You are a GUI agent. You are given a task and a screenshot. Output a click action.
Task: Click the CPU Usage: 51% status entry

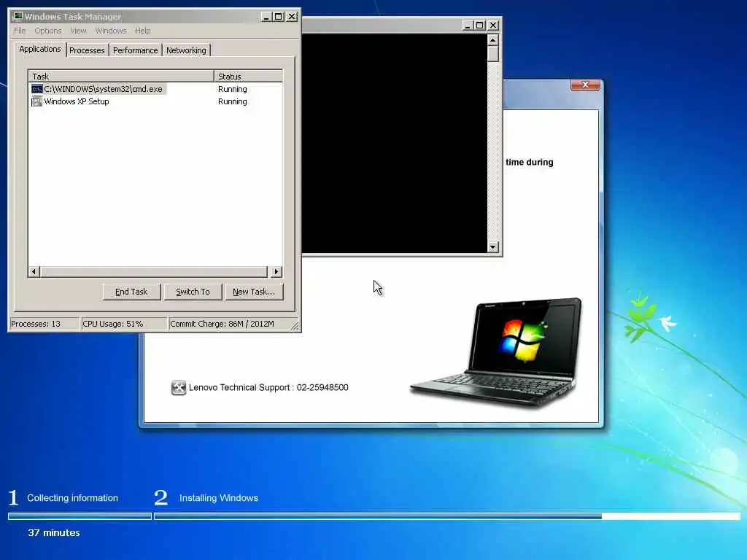coord(124,324)
